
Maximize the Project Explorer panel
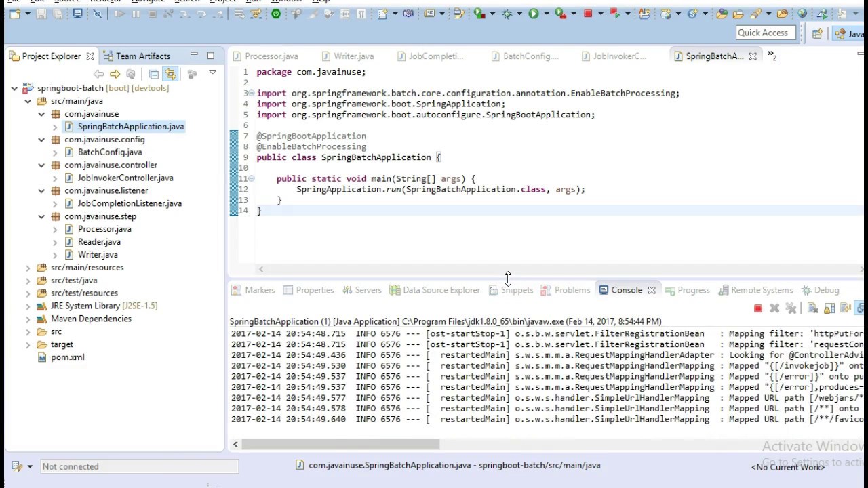click(x=210, y=56)
